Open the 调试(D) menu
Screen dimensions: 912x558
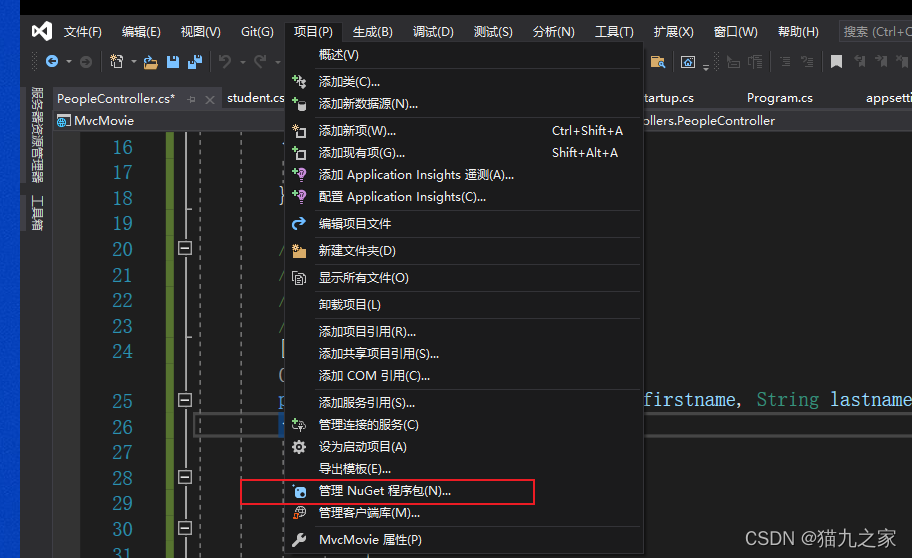pyautogui.click(x=433, y=31)
